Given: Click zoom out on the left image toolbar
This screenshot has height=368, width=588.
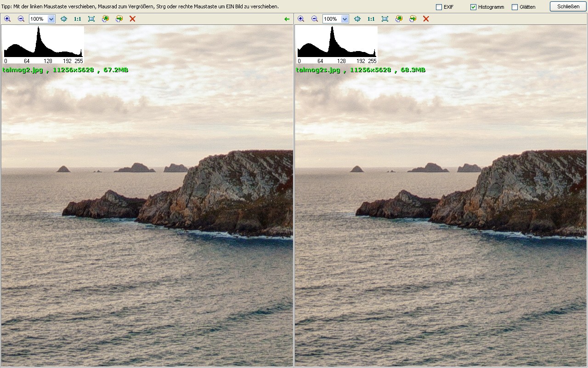Looking at the screenshot, I should click(x=21, y=19).
